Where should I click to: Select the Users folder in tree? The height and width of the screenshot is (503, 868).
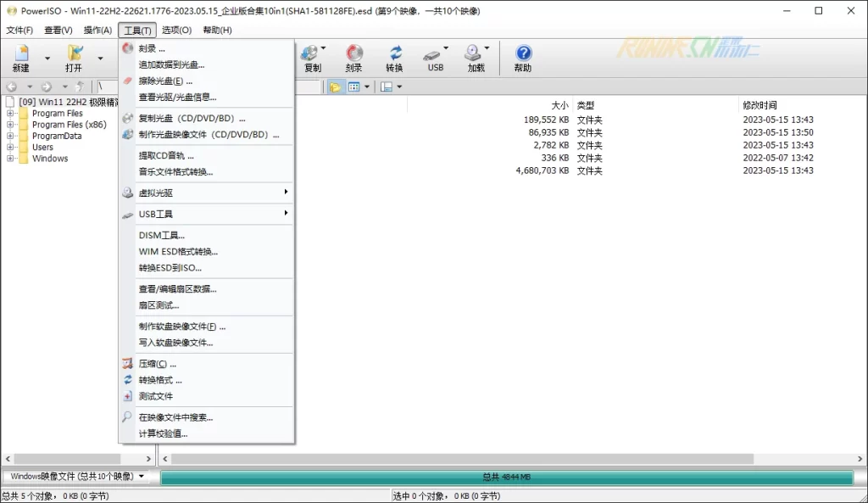click(x=42, y=148)
